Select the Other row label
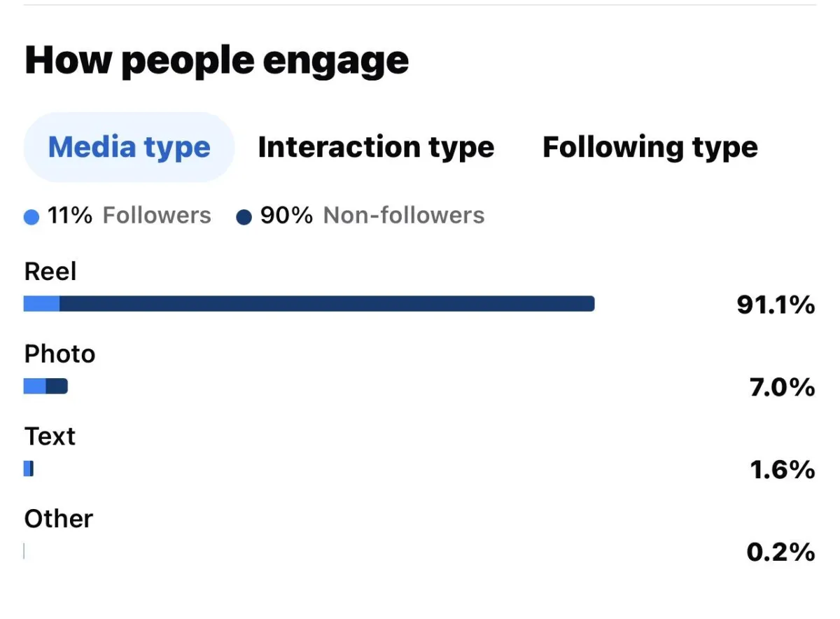 click(59, 519)
